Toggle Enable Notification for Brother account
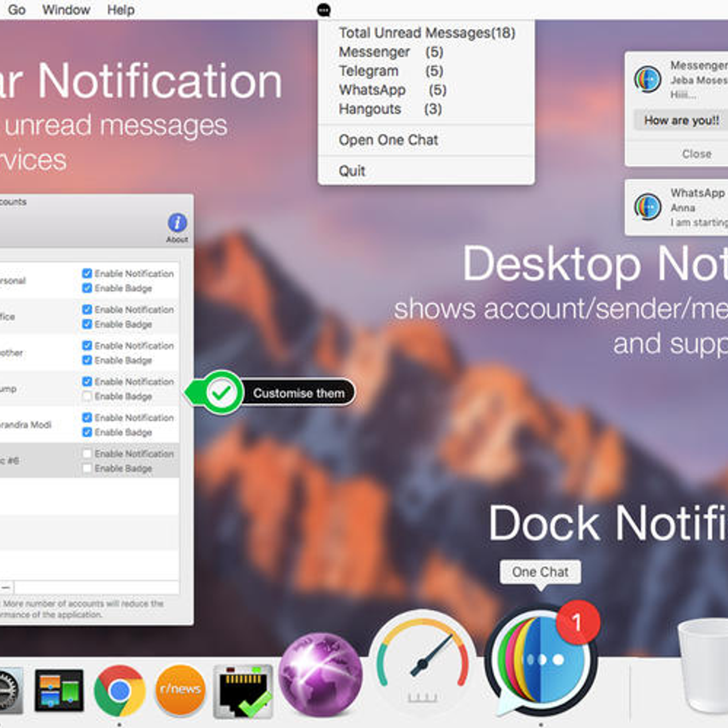The image size is (728, 728). (87, 345)
